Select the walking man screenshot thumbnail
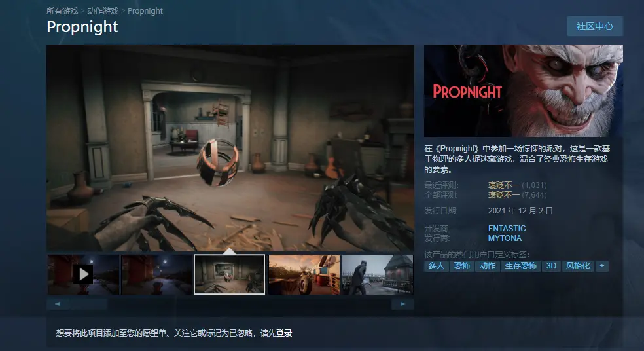The height and width of the screenshot is (351, 644). coord(378,274)
